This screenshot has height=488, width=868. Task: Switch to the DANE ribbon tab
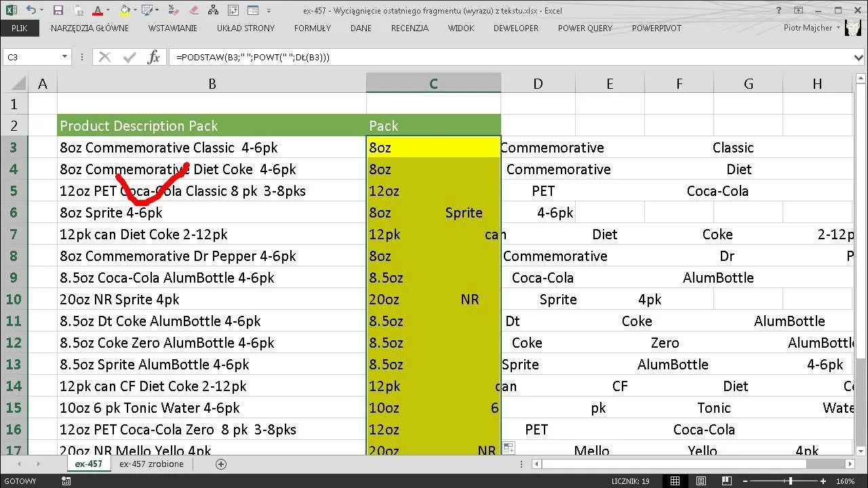click(361, 28)
